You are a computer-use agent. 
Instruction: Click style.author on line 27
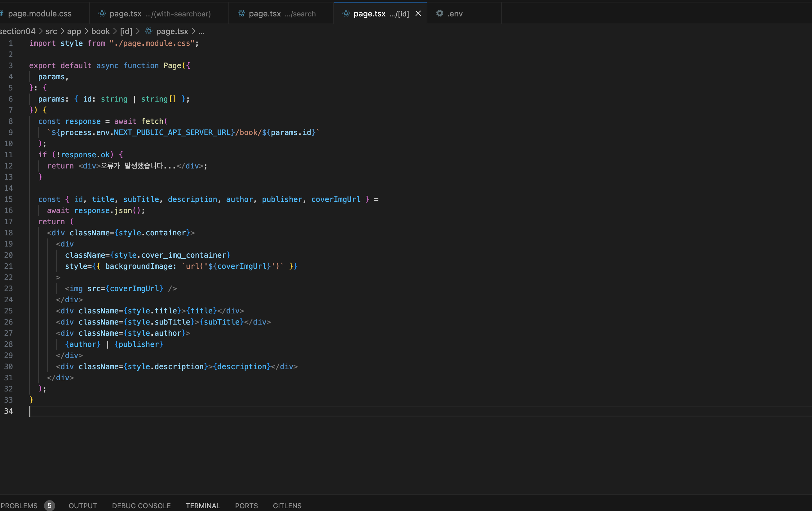pos(154,333)
